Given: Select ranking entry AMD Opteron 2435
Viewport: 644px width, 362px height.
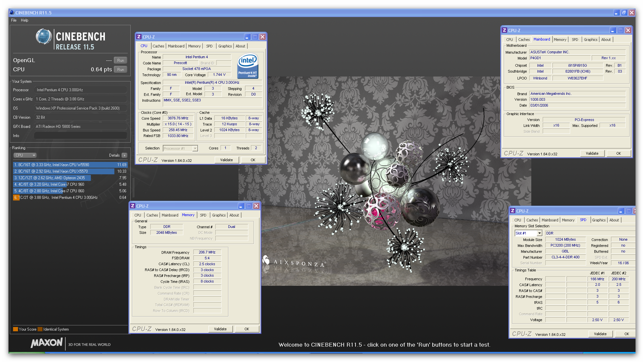Looking at the screenshot, I should pos(70,178).
